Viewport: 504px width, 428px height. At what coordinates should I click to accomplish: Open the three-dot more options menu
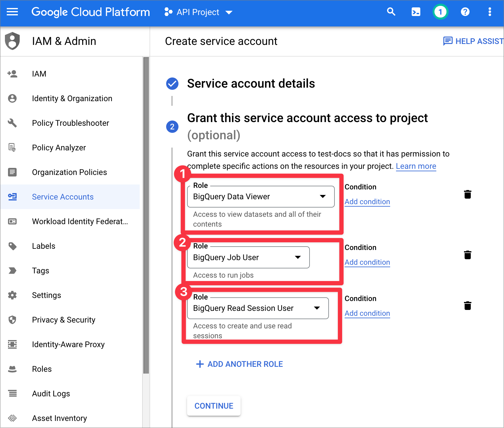coord(490,12)
